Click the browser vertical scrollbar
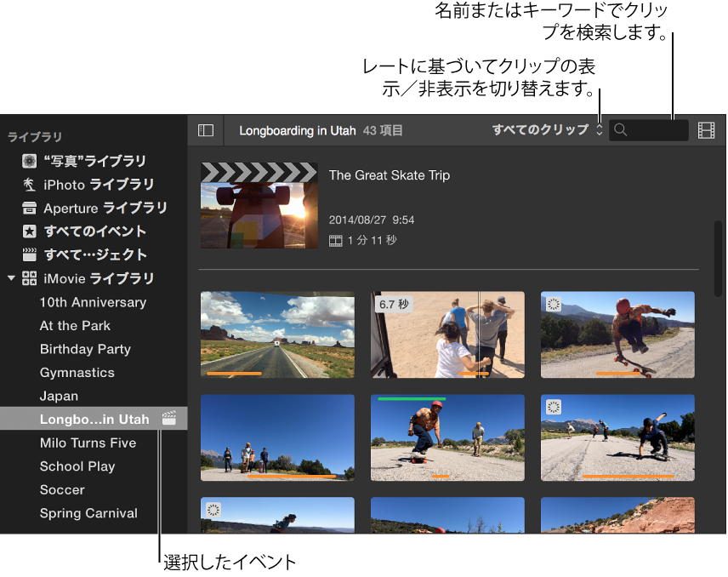The width and height of the screenshot is (728, 577). click(x=719, y=259)
